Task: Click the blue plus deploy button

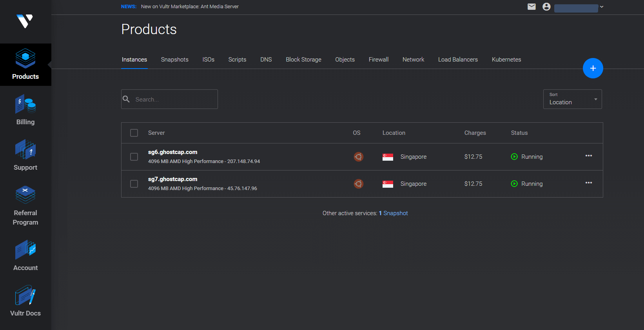Action: point(593,68)
